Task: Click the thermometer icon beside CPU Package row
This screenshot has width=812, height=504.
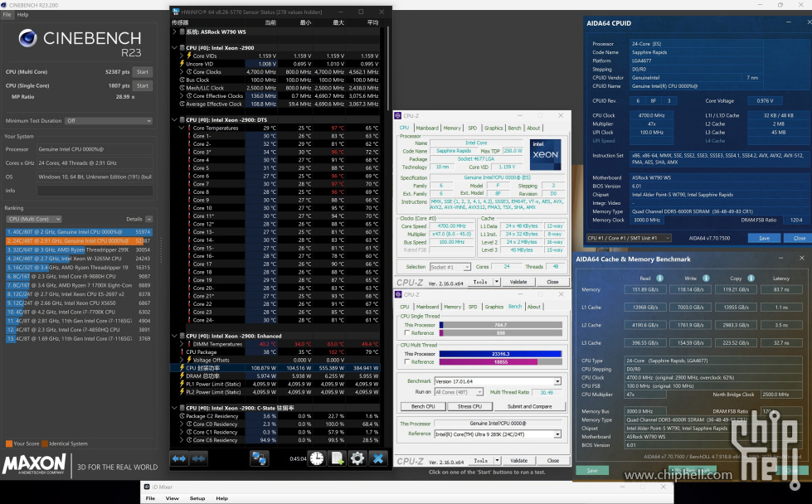Action: tap(182, 351)
